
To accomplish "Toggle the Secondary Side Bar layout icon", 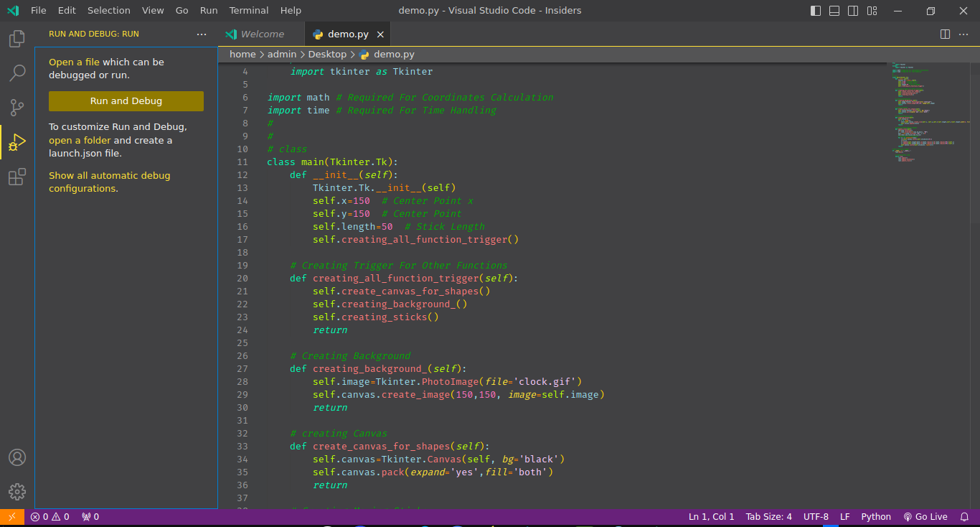I will click(x=853, y=11).
